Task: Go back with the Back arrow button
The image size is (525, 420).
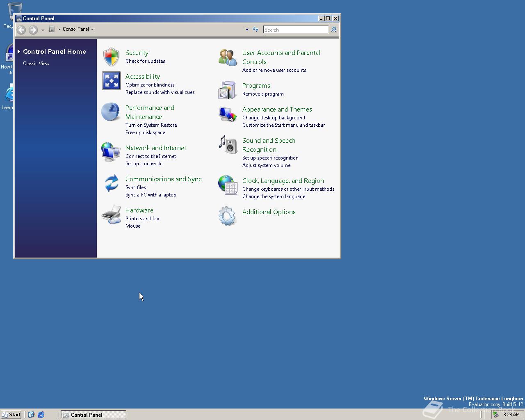Action: click(x=21, y=30)
